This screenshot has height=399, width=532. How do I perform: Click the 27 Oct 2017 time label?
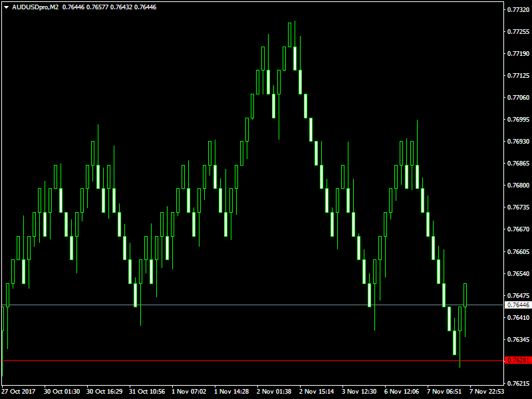pos(19,392)
